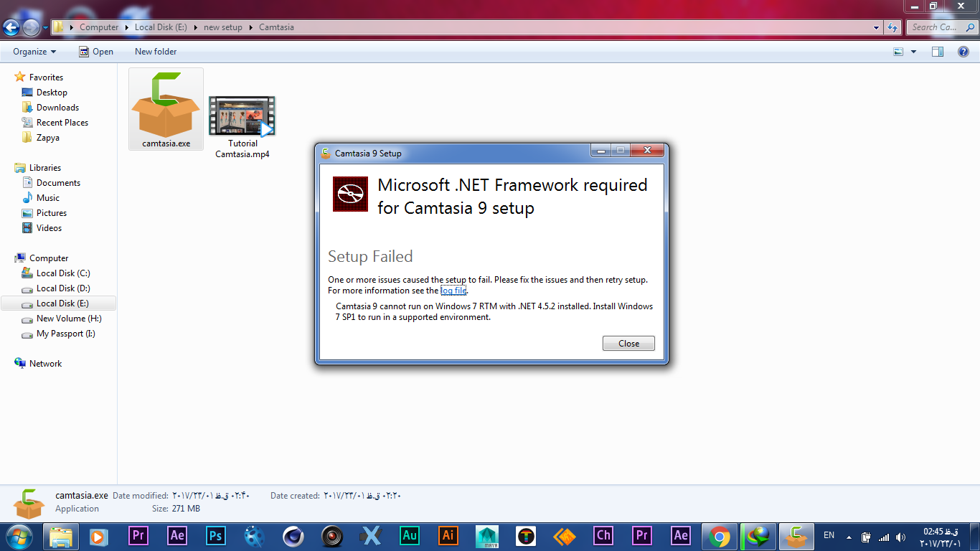Image resolution: width=980 pixels, height=551 pixels.
Task: Expand the address bar history dropdown
Action: click(x=877, y=27)
